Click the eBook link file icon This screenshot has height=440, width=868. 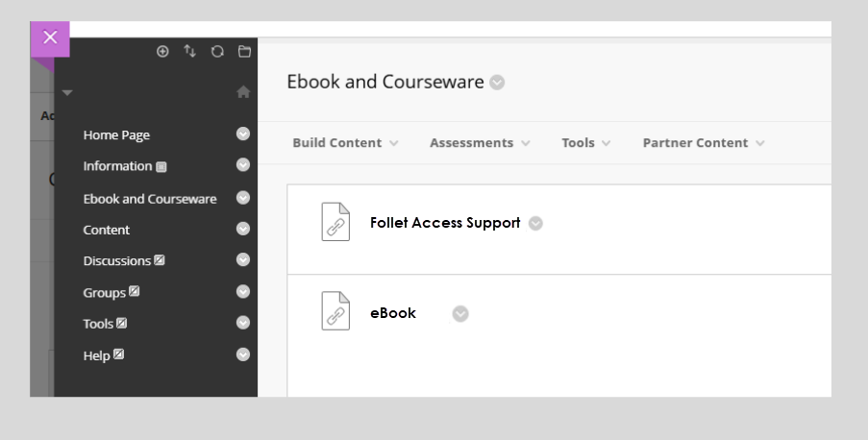335,311
